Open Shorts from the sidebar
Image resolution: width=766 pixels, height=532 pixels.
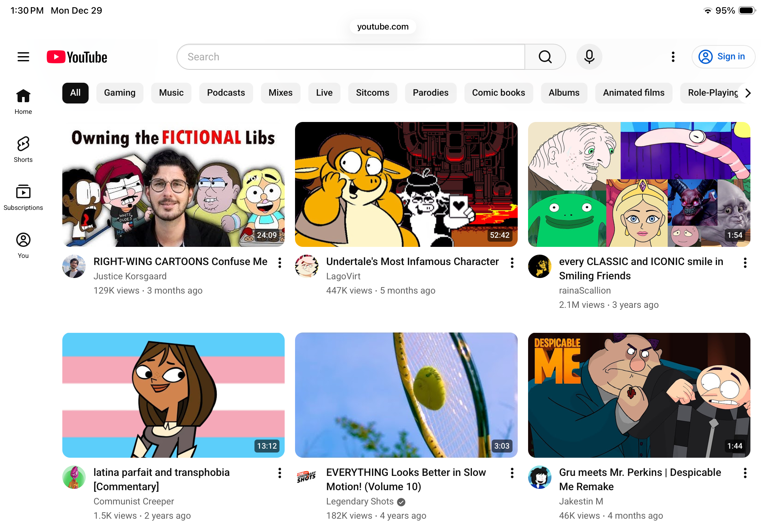coord(23,149)
